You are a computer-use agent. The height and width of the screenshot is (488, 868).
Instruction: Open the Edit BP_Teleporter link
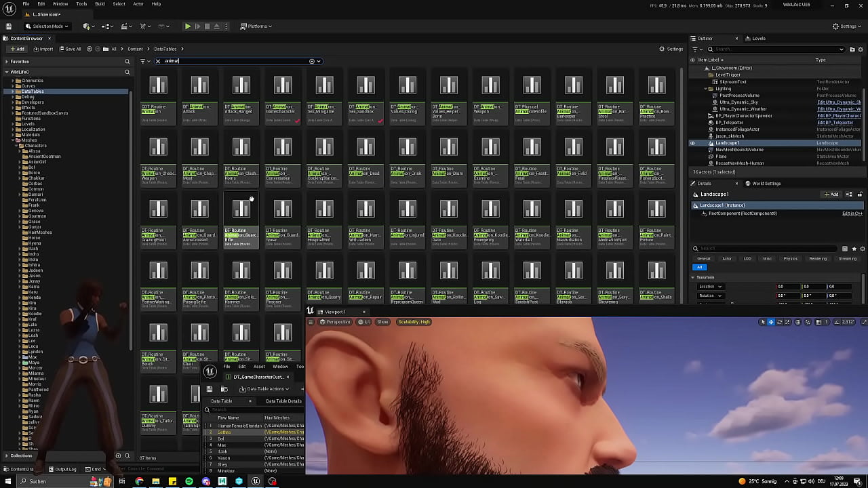[x=835, y=123]
